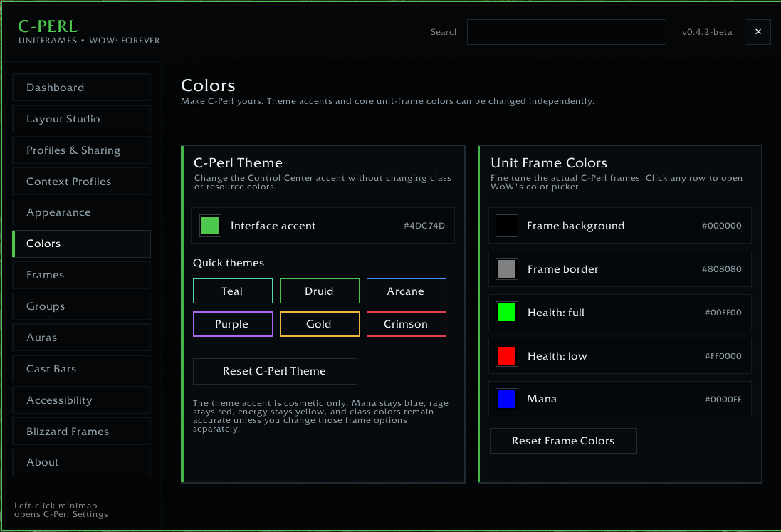Click the Interface accent green color swatch
781x532 pixels.
(x=210, y=226)
